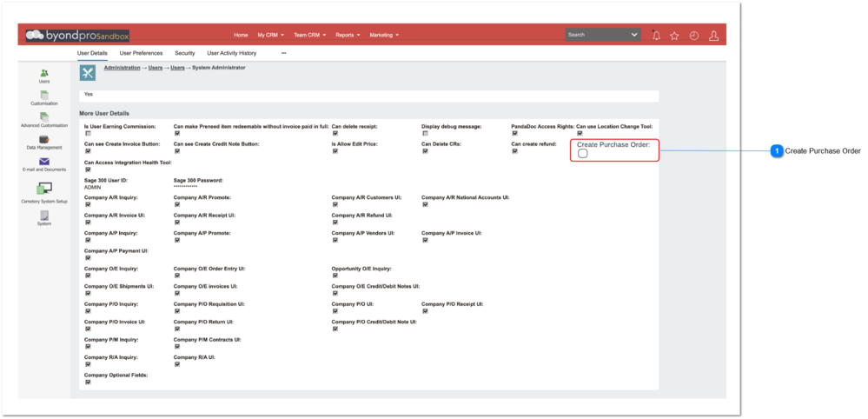Toggle Display debug message checkbox
Screen dimensions: 868x419
click(425, 133)
